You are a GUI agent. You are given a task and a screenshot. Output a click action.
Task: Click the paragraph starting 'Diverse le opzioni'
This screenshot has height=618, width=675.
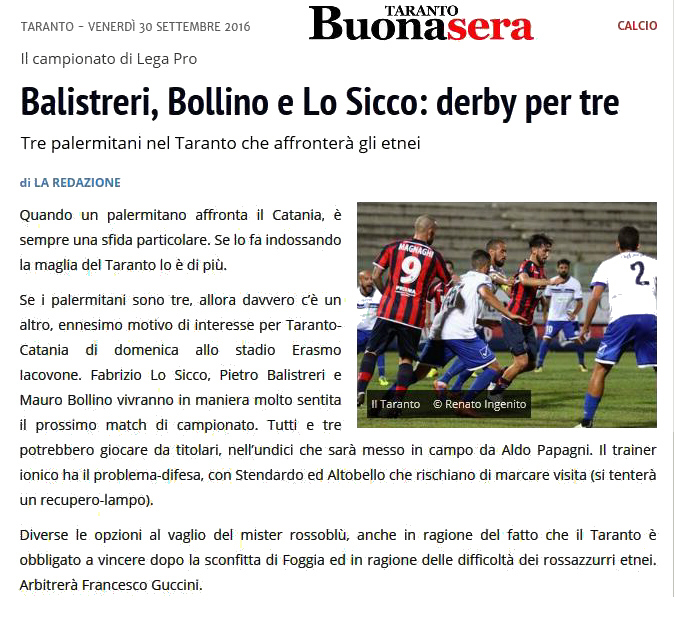tap(338, 560)
